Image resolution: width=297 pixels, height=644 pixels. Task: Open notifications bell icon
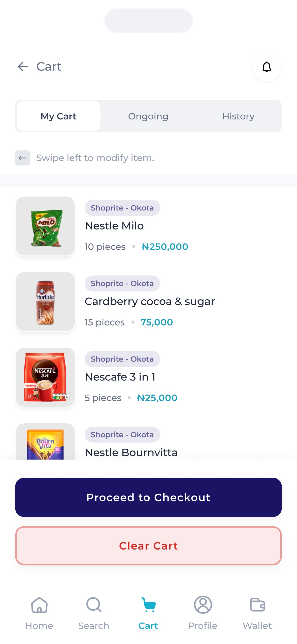tap(267, 67)
